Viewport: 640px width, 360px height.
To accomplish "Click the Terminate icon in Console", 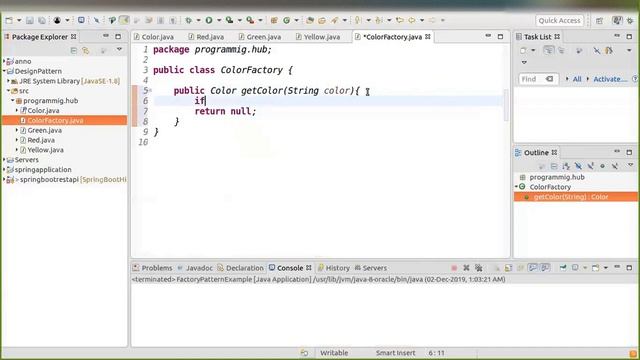I will click(454, 268).
